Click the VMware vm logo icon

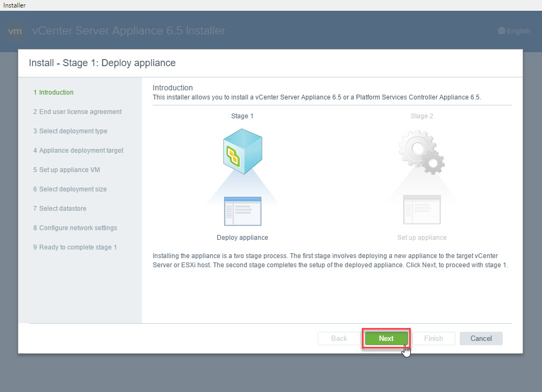coord(16,31)
